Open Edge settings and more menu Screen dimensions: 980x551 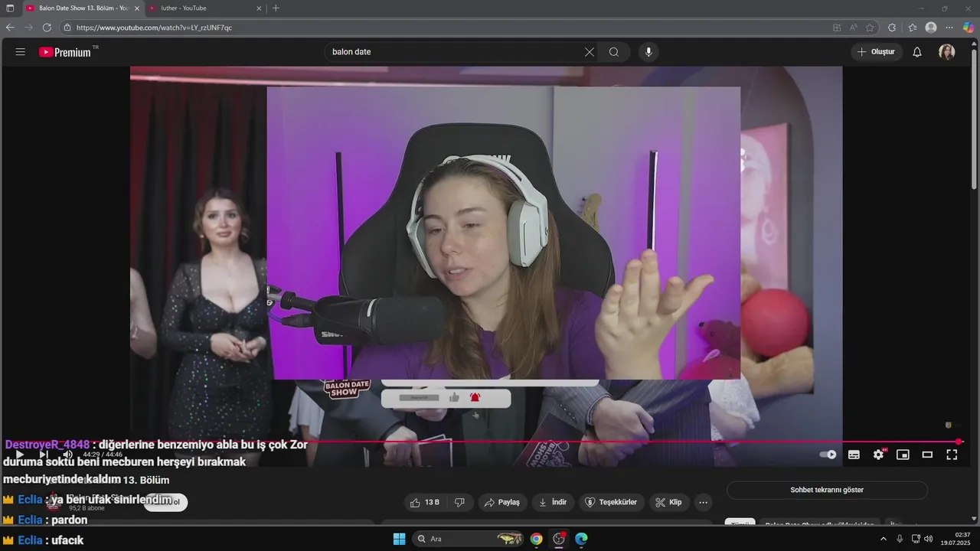point(949,28)
